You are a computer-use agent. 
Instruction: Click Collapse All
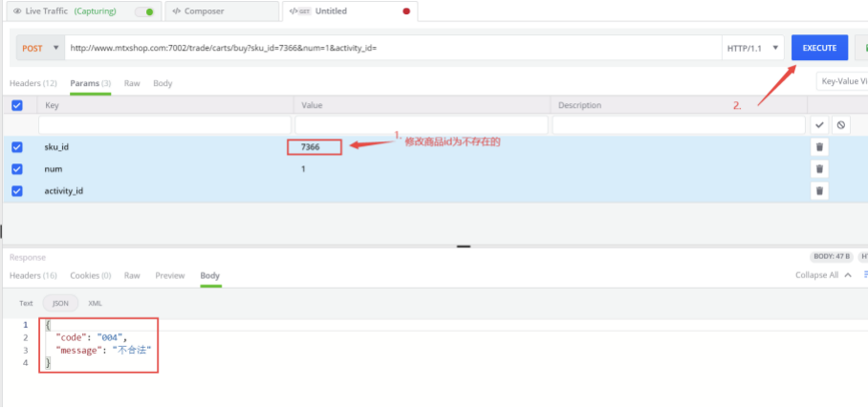[816, 275]
